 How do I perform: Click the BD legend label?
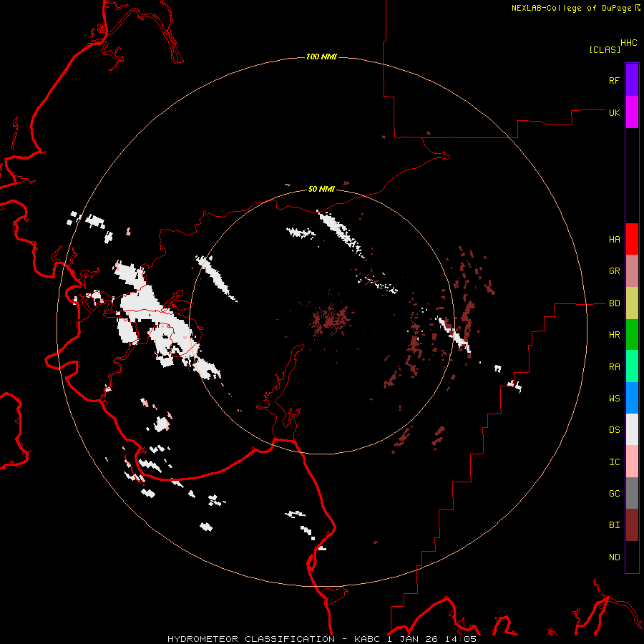pos(614,303)
